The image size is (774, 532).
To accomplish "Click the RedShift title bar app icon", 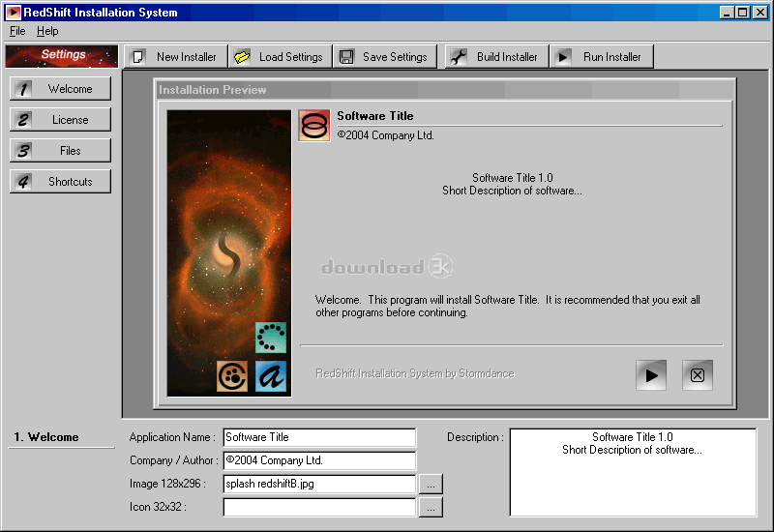I will (x=14, y=12).
